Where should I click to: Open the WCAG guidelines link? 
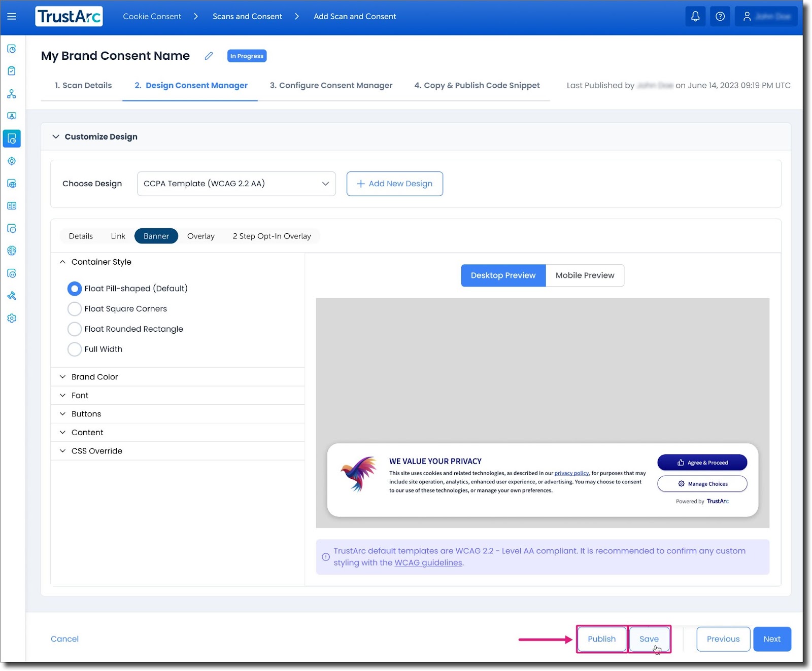pos(428,562)
